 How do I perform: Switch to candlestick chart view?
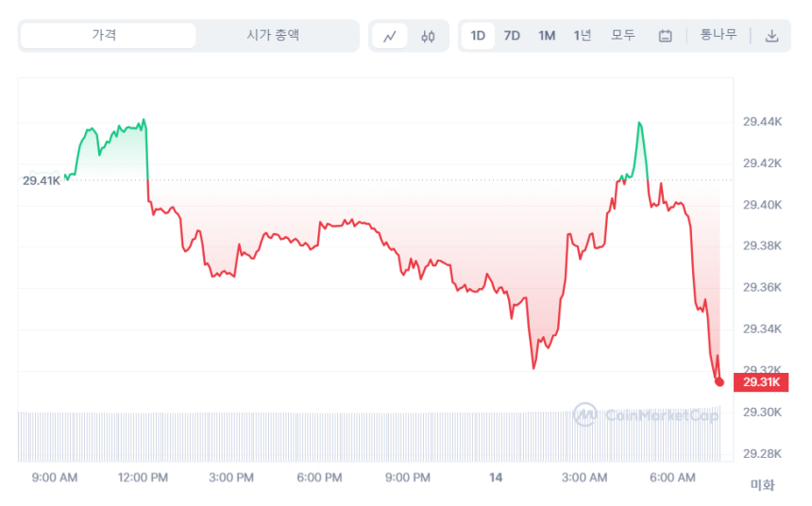(x=428, y=36)
